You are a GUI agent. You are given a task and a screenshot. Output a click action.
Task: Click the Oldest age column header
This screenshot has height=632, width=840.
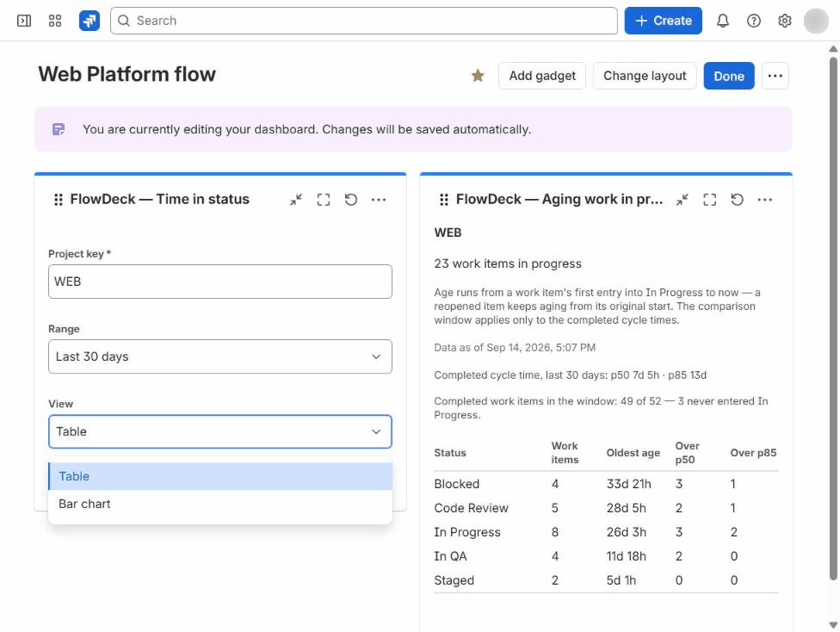[633, 453]
